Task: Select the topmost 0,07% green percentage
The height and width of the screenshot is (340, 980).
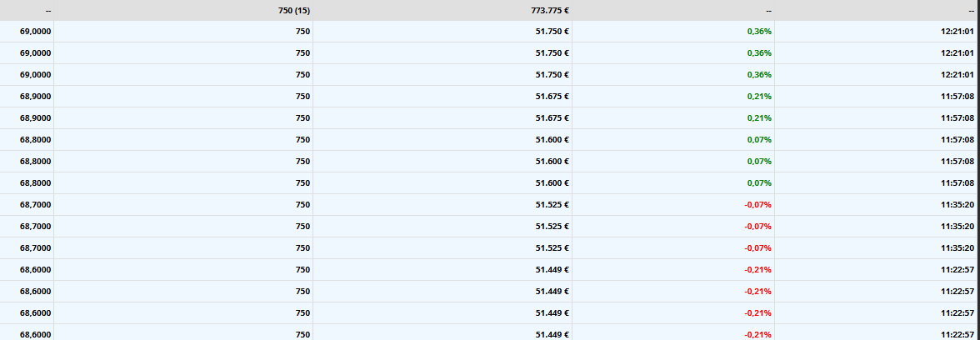Action: pos(673,139)
